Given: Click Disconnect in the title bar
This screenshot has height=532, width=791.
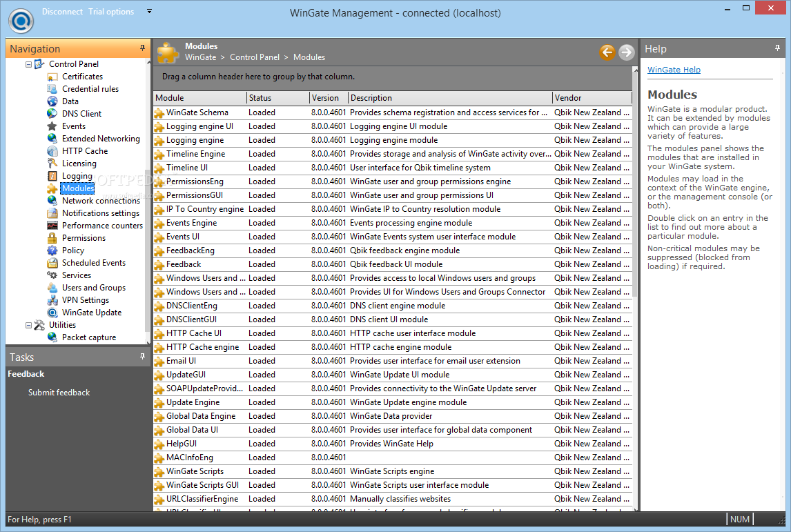Looking at the screenshot, I should [x=62, y=12].
